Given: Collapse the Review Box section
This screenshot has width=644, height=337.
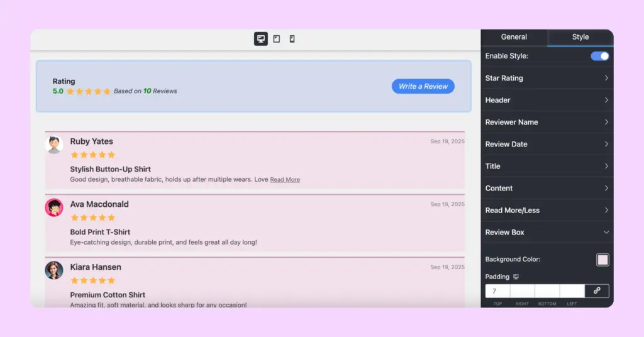Looking at the screenshot, I should 547,232.
